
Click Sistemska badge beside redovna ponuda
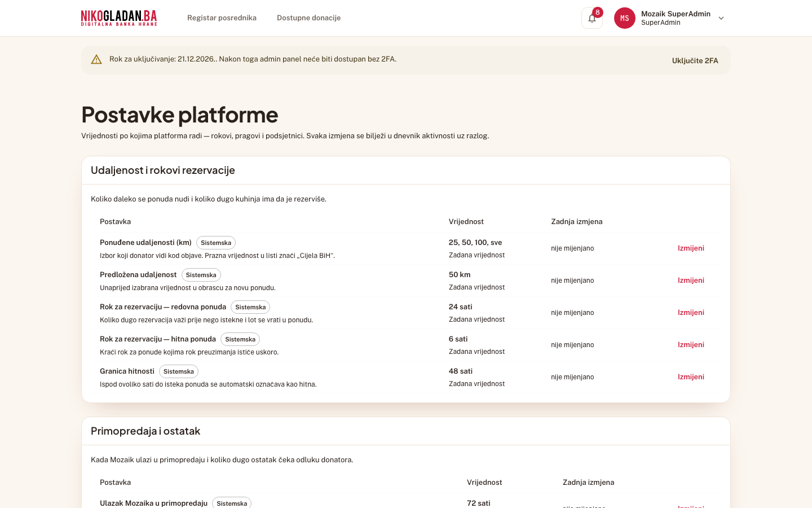pos(250,307)
